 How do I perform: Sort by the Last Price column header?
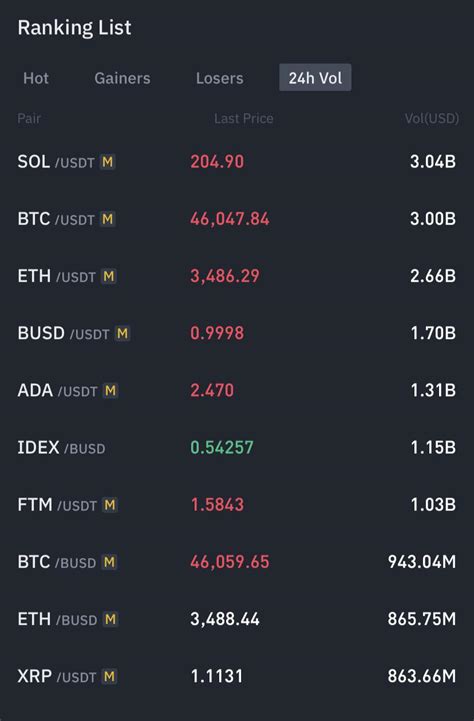click(244, 119)
